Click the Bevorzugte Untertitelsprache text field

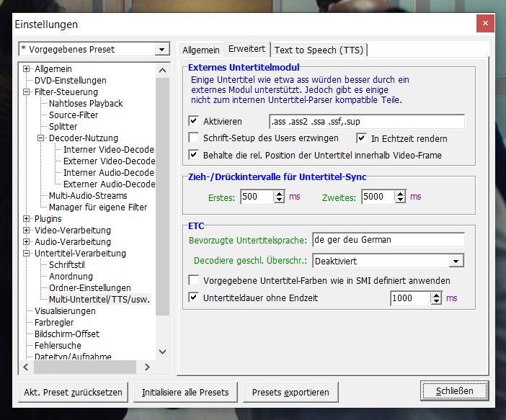point(389,240)
